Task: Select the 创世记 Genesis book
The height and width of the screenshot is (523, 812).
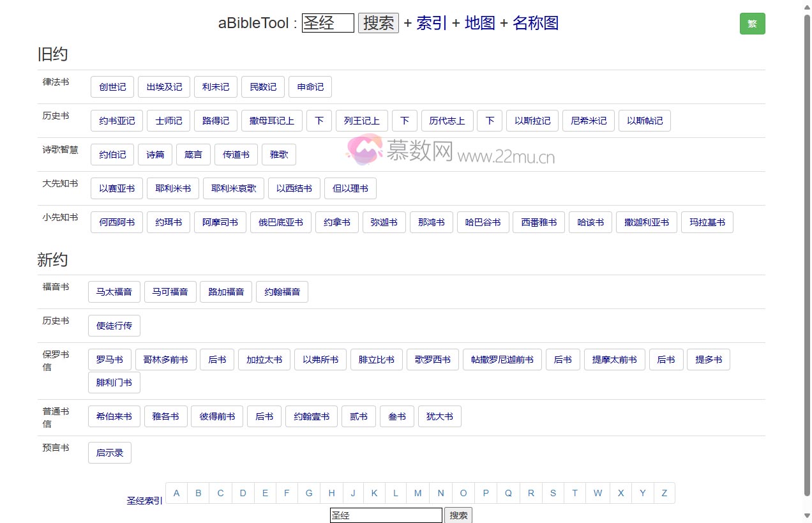Action: click(112, 87)
